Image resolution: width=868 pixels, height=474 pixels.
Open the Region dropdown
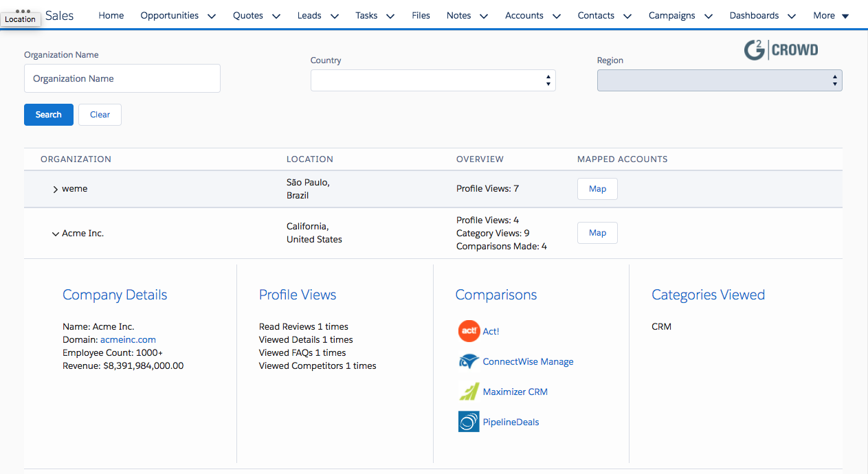click(x=719, y=80)
